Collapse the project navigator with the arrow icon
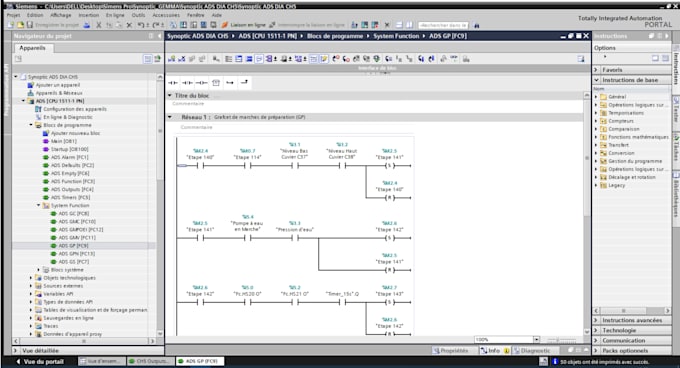Image resolution: width=680 pixels, height=368 pixels. 159,36
